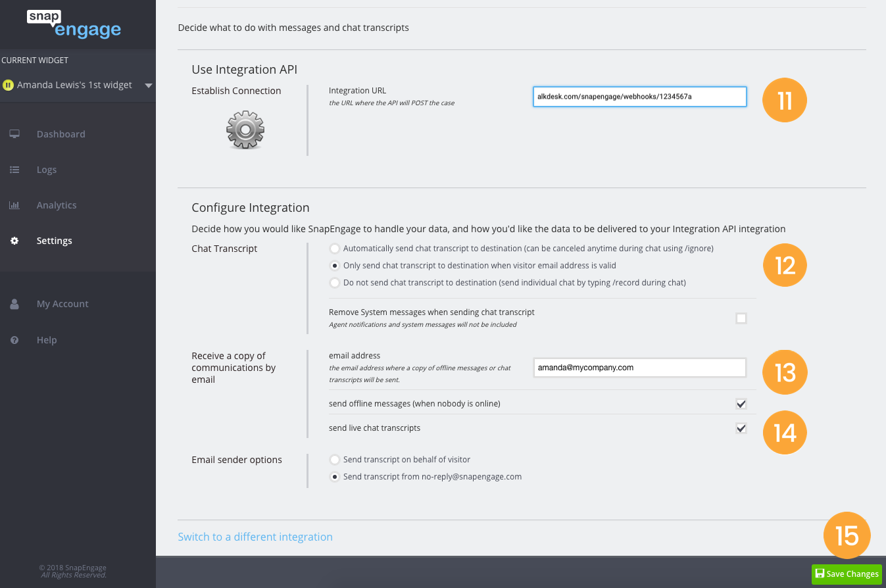Select Automatically send chat transcript option
The height and width of the screenshot is (588, 886).
(335, 249)
